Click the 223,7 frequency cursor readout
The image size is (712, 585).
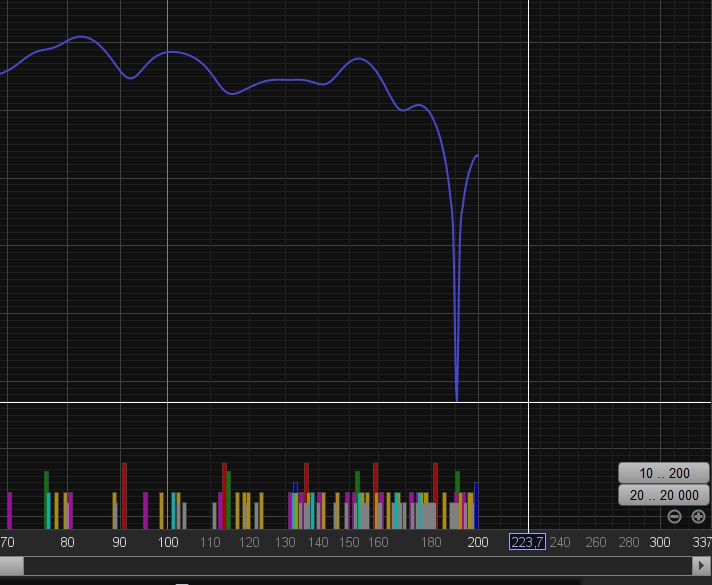pyautogui.click(x=527, y=542)
